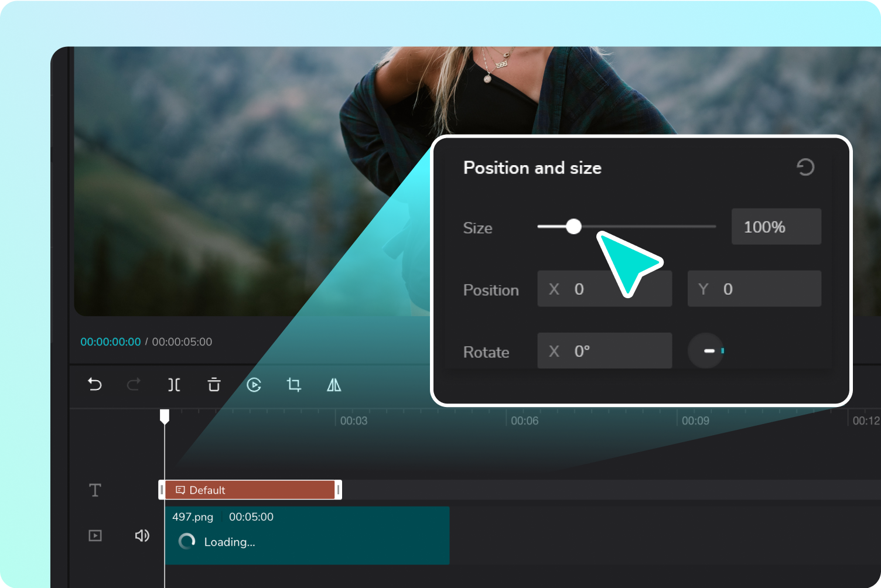Viewport: 881px width, 588px height.
Task: Delete the selected clip with the trash icon
Action: pyautogui.click(x=214, y=385)
